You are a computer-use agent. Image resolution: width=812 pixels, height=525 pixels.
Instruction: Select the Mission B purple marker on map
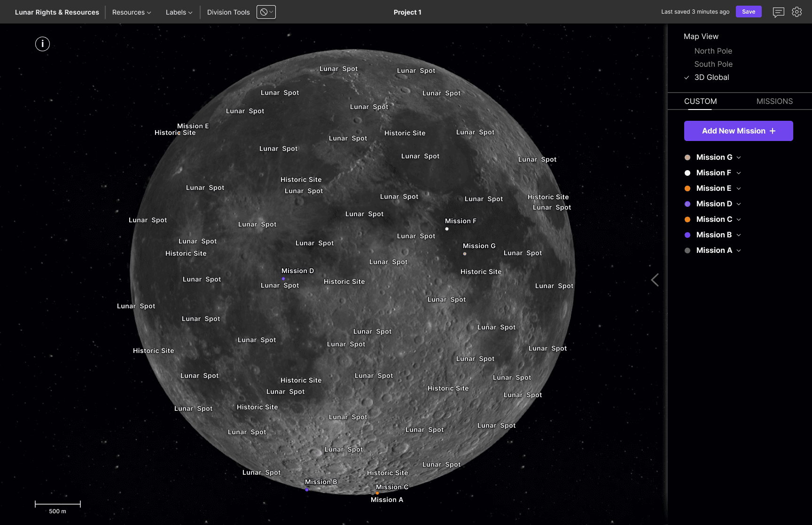click(x=307, y=490)
